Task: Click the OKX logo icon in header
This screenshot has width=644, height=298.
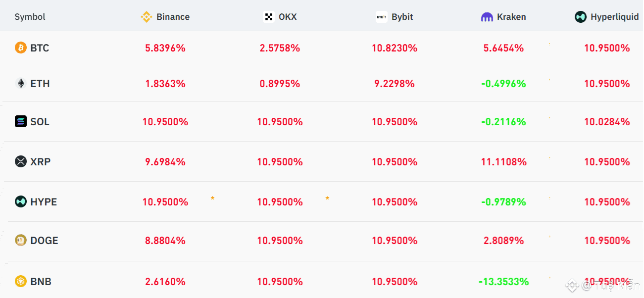Action: (269, 17)
